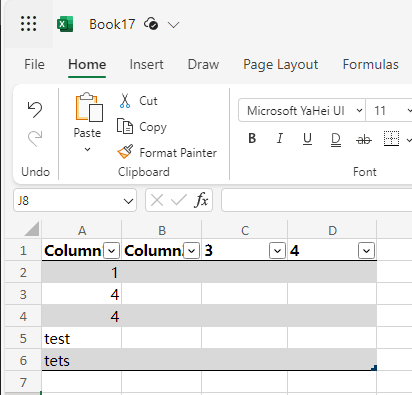Screen dimensions: 412x395
Task: Activate the Format Painter
Action: pyautogui.click(x=167, y=152)
